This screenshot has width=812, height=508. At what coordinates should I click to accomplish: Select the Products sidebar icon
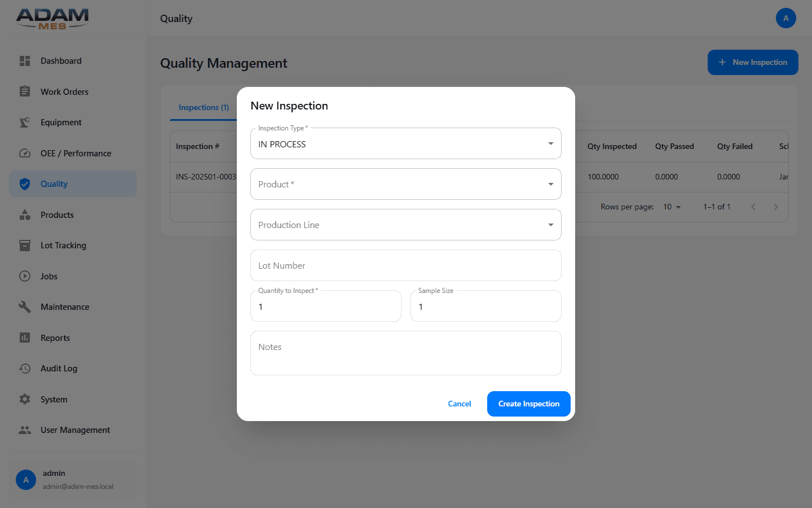[x=25, y=214]
